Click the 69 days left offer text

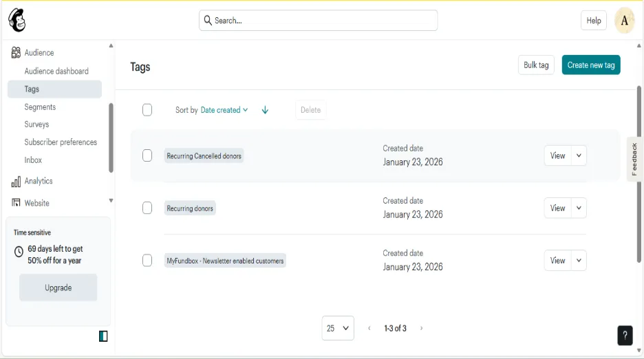tap(55, 254)
